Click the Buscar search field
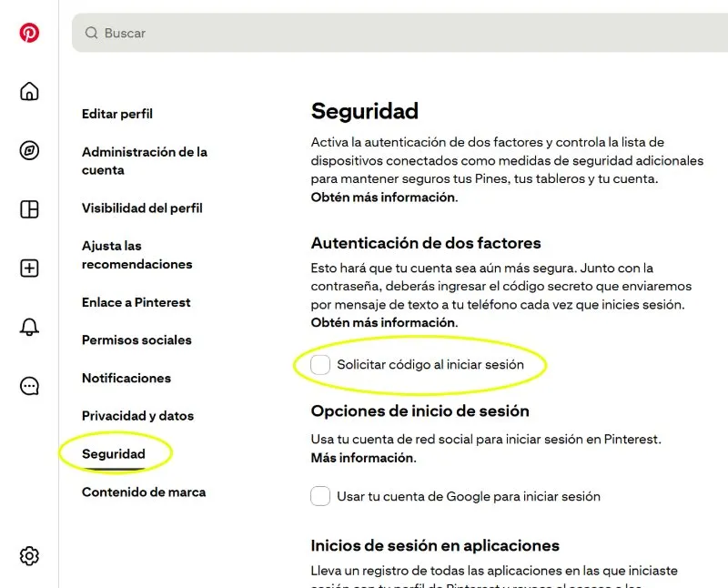Image resolution: width=728 pixels, height=588 pixels. click(400, 33)
